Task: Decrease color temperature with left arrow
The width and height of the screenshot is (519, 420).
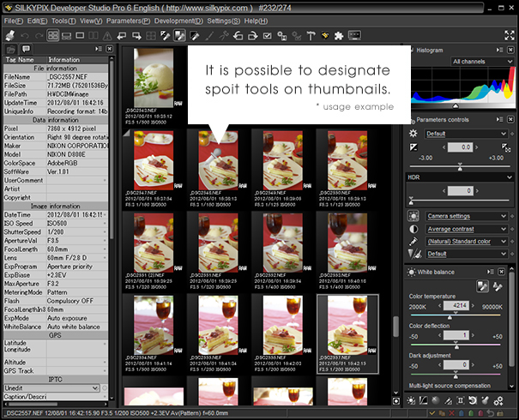Action: (x=439, y=306)
